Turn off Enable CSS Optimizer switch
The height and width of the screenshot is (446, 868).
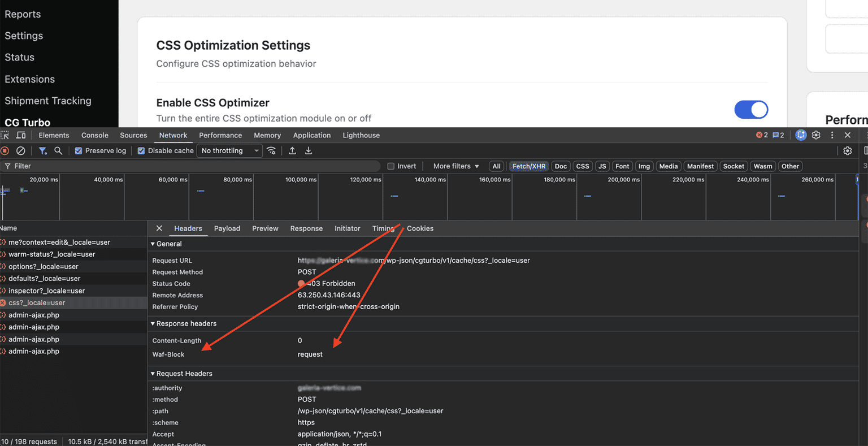point(751,110)
